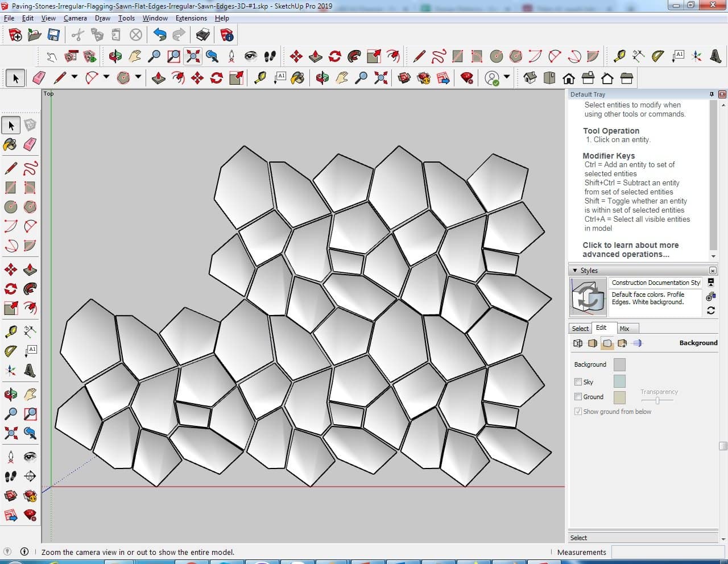Click the Zoom Extents toolbar button

[193, 56]
